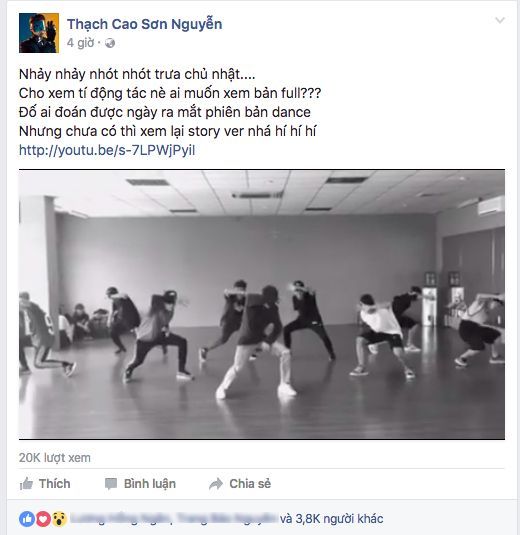Open the '4 giờ' post timestamp
This screenshot has height=535, width=520.
pos(80,43)
